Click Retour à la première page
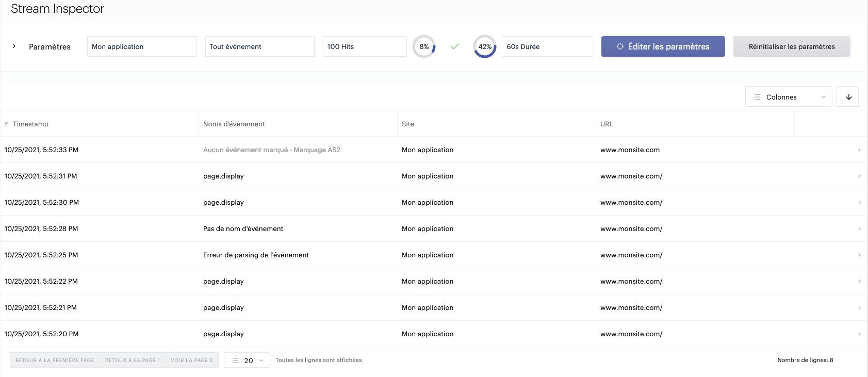 [55, 360]
